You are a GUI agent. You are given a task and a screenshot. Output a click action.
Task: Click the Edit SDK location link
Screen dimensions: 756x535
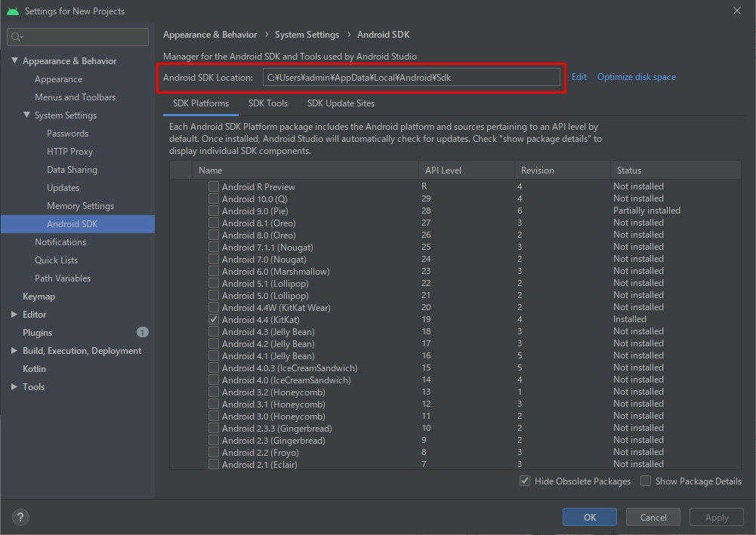(579, 77)
